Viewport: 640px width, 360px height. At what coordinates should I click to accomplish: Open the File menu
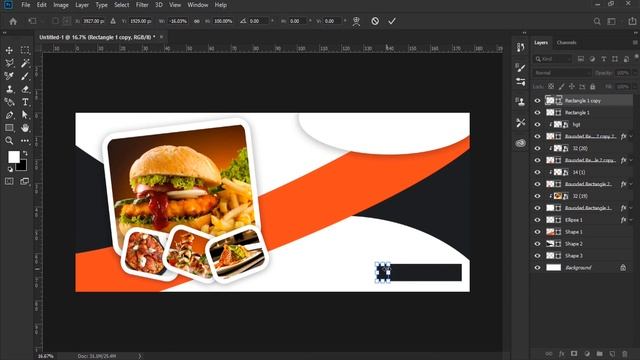[x=26, y=5]
